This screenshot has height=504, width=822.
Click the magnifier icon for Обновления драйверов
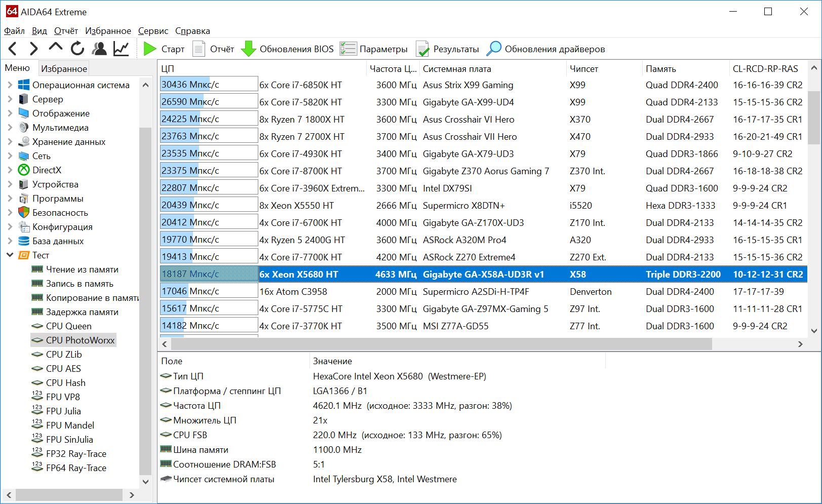(x=494, y=49)
